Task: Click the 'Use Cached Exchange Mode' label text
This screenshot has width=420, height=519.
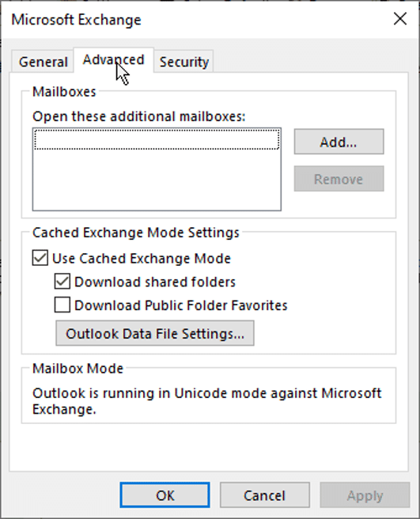Action: (x=142, y=258)
